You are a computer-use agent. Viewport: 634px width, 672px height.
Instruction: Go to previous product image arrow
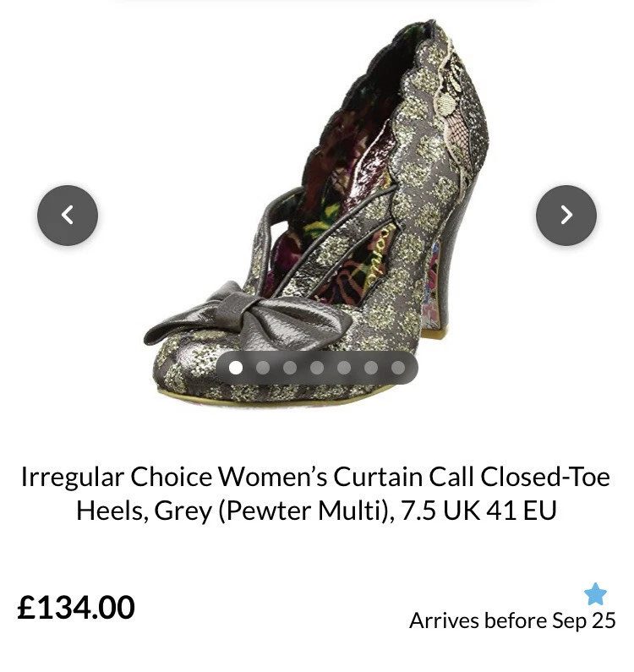68,216
